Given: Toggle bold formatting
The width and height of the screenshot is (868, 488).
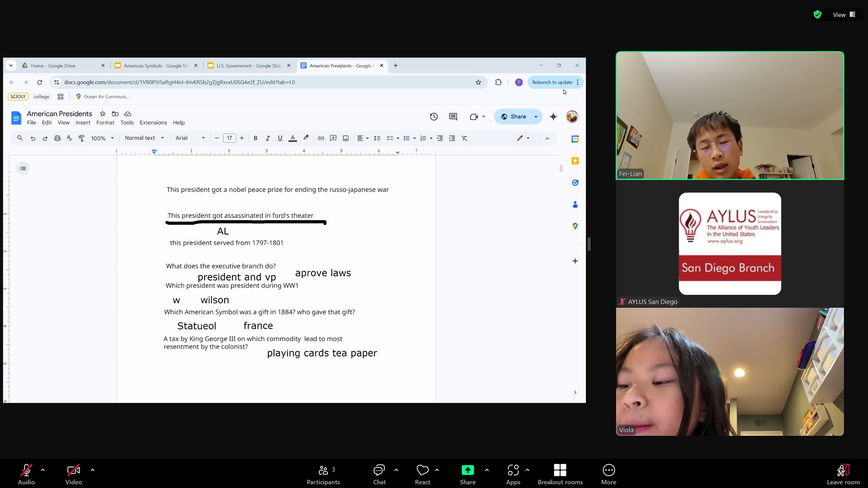Looking at the screenshot, I should [x=255, y=138].
